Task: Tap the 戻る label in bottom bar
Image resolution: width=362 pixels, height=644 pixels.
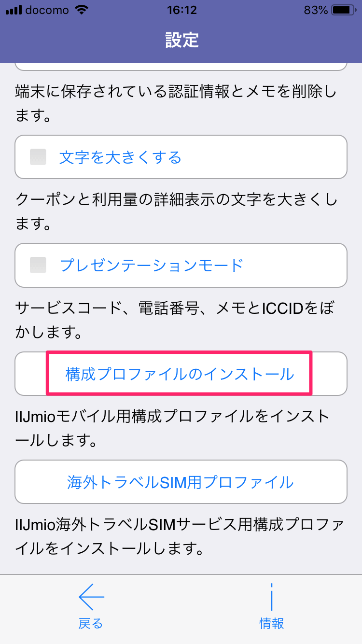Action: pyautogui.click(x=91, y=623)
